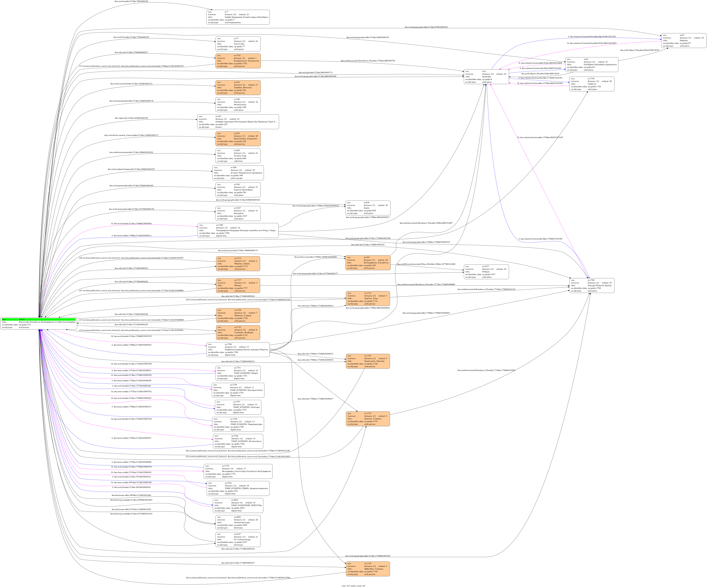Screen dimensions: 707x588
Task: Click digital-item node oi:1751
Action: click(238, 373)
